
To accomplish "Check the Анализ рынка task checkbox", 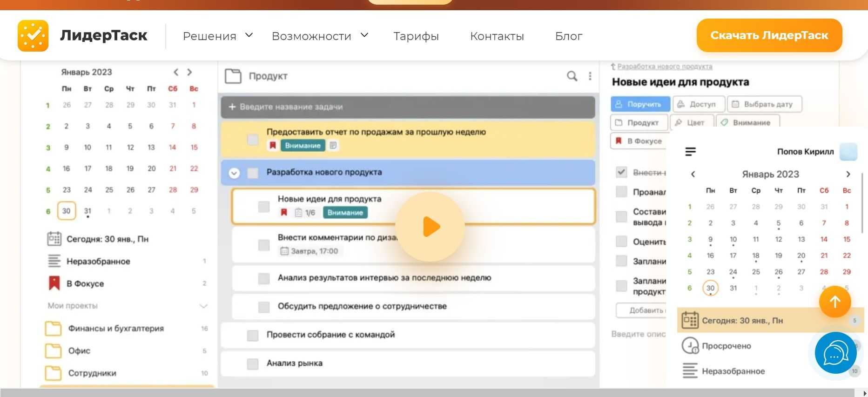I will click(253, 363).
